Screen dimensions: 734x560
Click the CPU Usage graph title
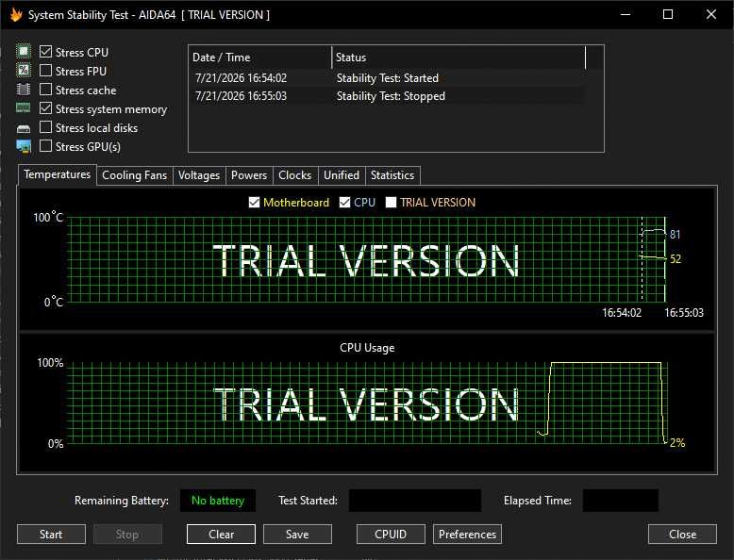[x=367, y=348]
